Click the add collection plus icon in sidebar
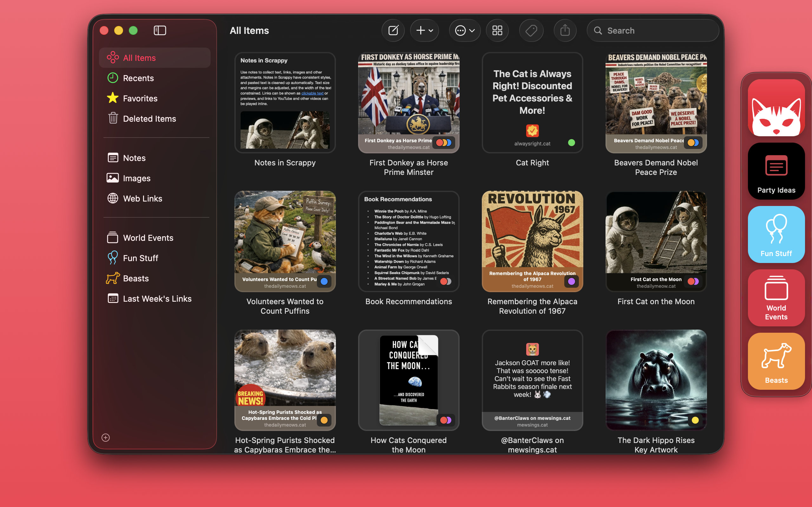Viewport: 812px width, 507px height. 106,438
